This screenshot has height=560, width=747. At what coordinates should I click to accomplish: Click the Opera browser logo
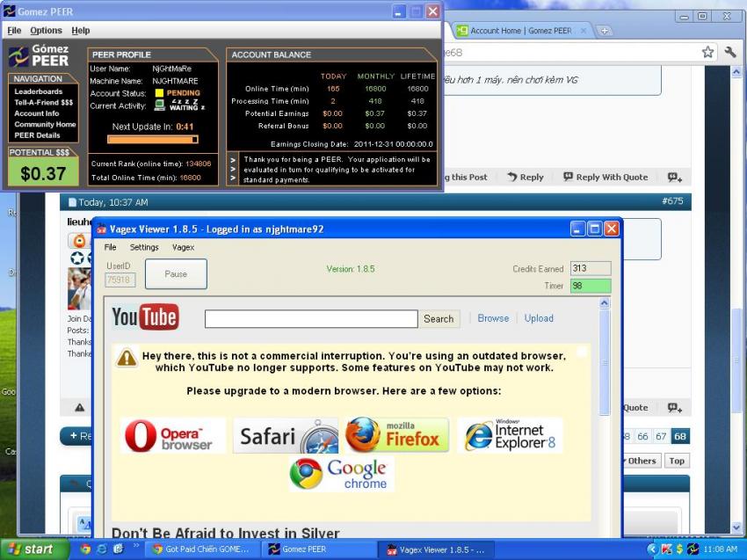[x=173, y=436]
